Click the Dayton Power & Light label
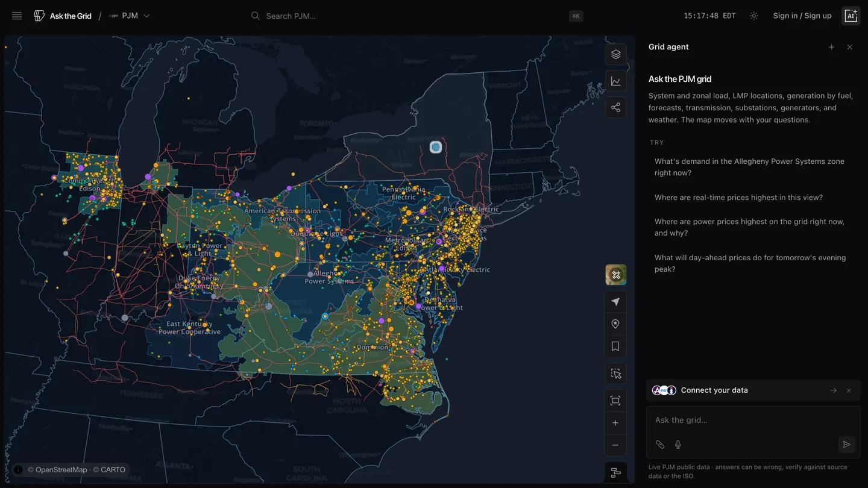 [x=200, y=249]
